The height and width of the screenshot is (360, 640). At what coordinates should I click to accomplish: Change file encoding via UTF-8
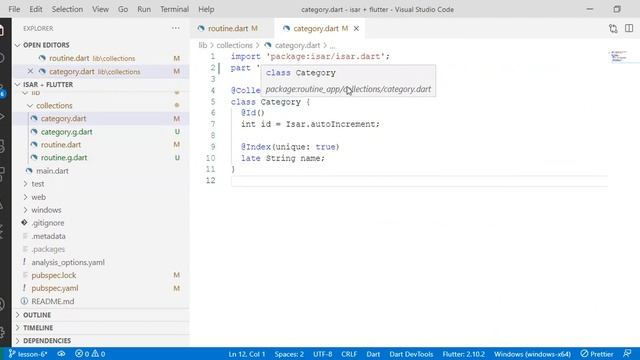tap(322, 354)
